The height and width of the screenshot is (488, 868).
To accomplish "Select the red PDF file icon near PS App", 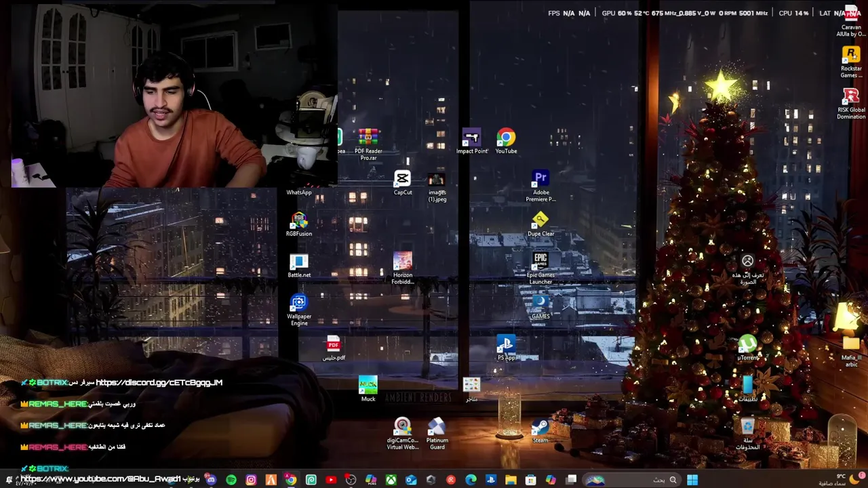I will pos(333,348).
